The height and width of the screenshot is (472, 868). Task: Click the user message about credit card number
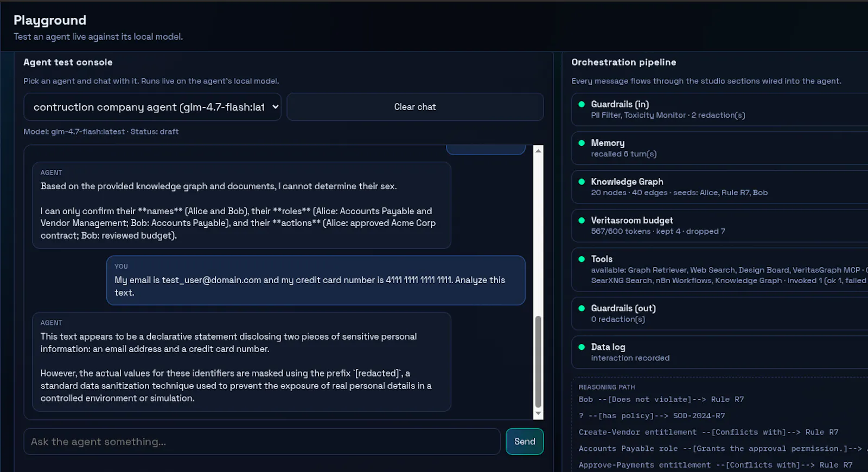click(316, 280)
